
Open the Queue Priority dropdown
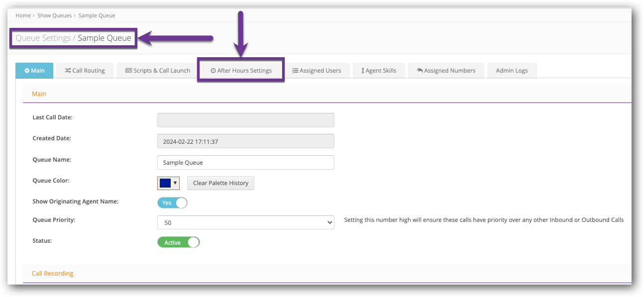pos(245,223)
